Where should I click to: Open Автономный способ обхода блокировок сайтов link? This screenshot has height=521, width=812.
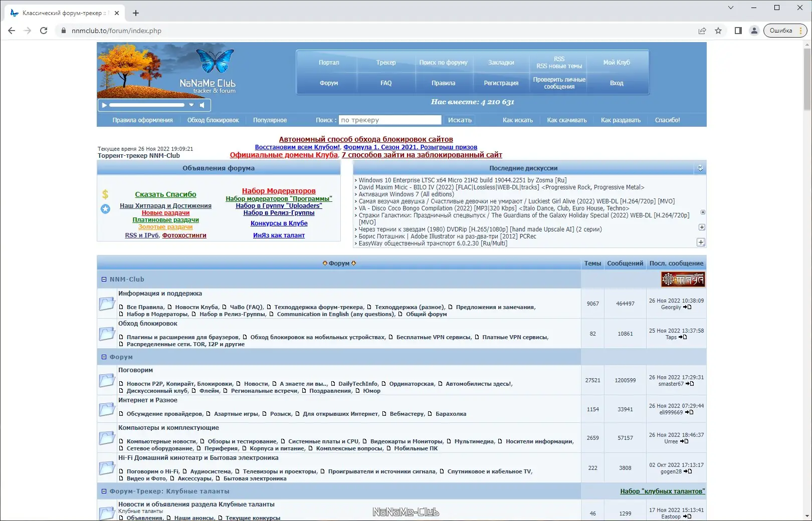(x=366, y=139)
